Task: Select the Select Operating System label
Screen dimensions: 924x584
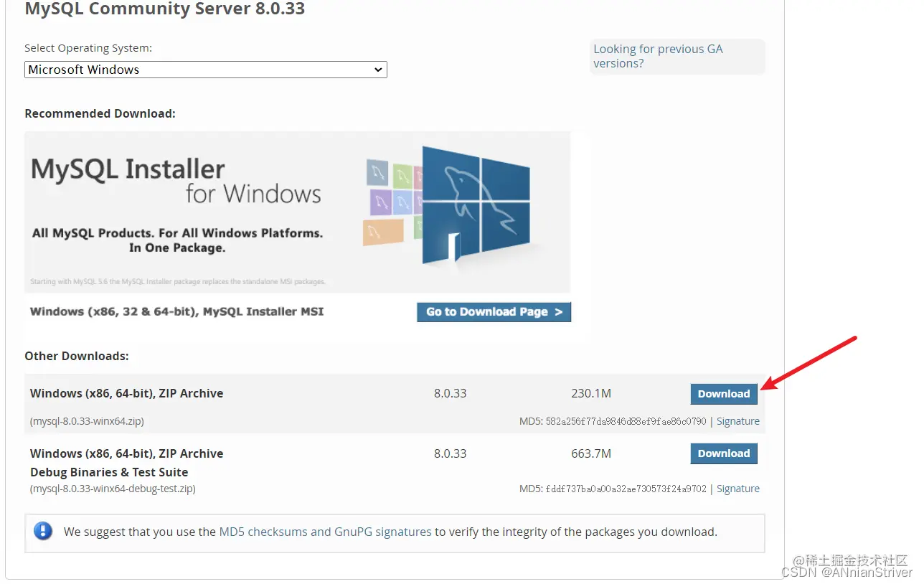Action: tap(88, 48)
